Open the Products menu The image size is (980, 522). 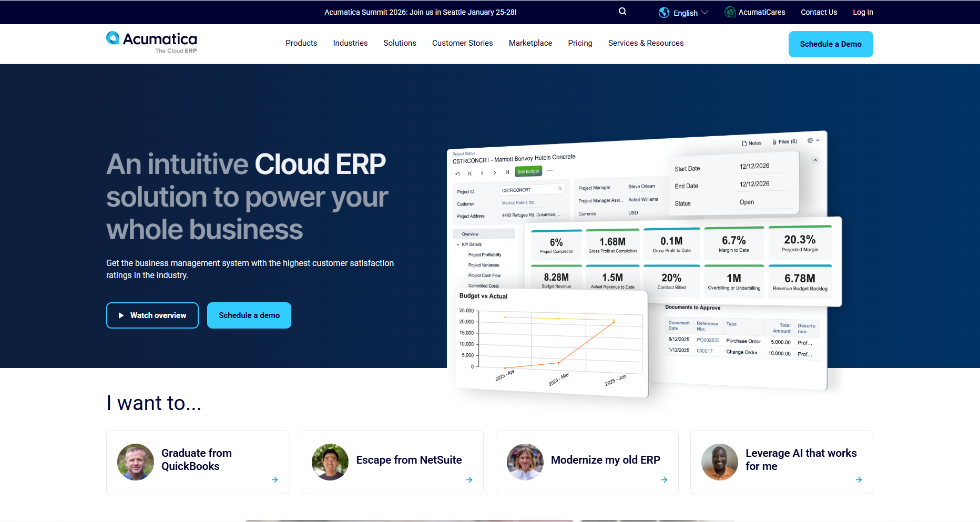(301, 43)
